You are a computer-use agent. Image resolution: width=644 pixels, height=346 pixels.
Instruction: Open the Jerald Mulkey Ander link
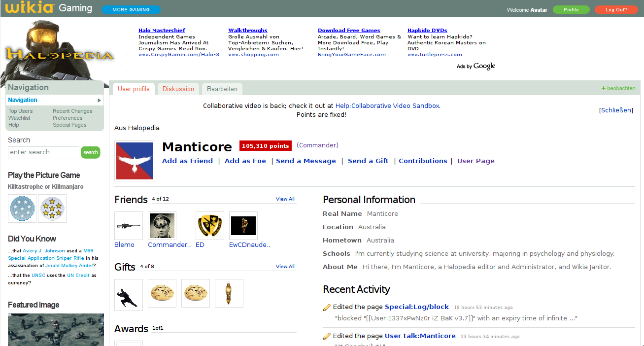69,266
